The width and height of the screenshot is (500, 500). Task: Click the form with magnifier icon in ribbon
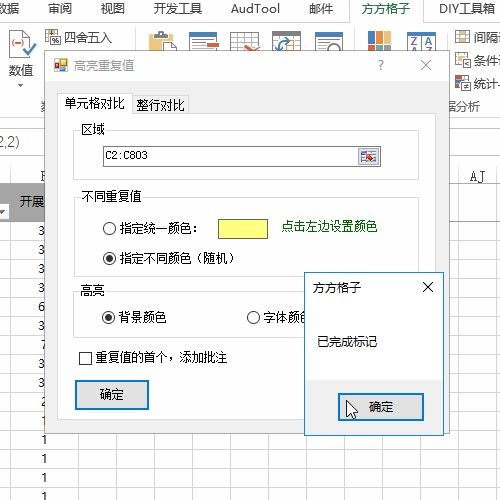pyautogui.click(x=329, y=41)
